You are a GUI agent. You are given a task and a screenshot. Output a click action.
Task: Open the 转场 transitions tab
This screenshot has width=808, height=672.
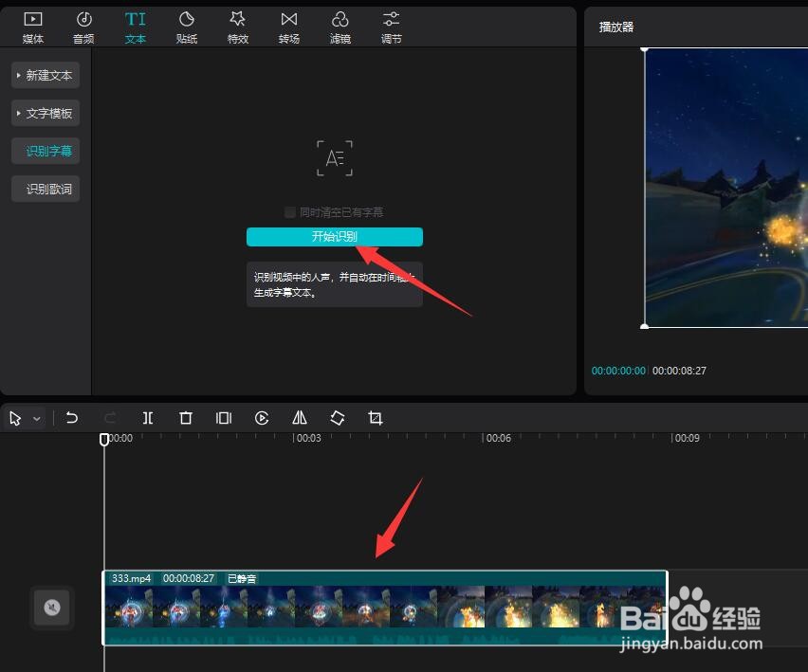(289, 27)
